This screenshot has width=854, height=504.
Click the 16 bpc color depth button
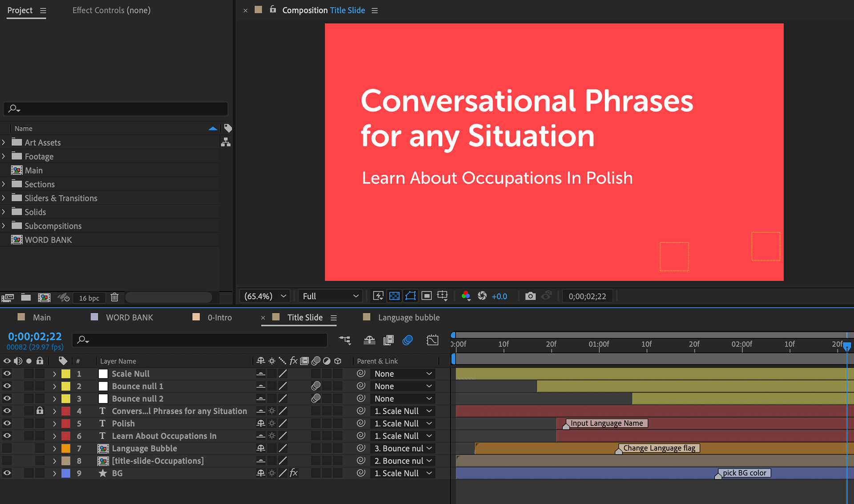(89, 298)
